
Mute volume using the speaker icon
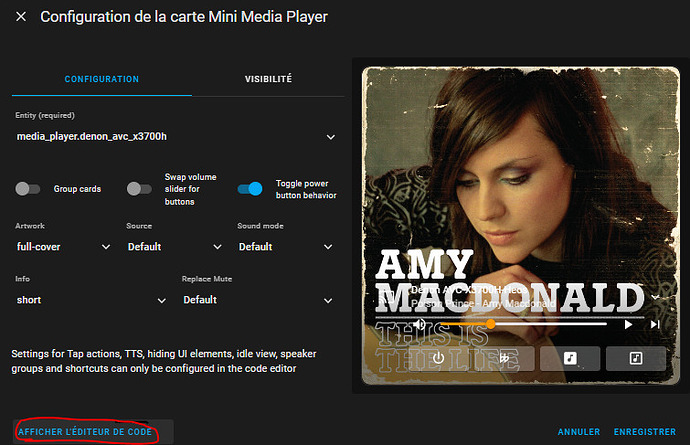(419, 324)
